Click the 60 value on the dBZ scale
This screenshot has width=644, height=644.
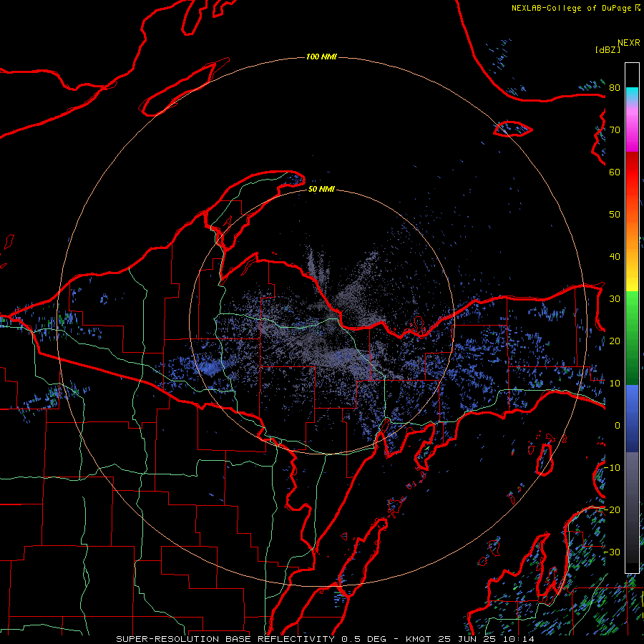(x=615, y=172)
